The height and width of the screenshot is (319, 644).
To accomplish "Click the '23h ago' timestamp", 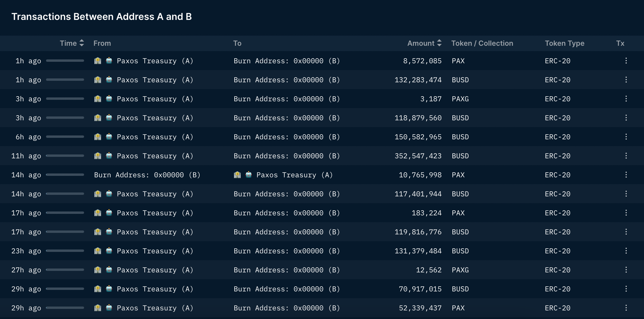I will tap(26, 251).
